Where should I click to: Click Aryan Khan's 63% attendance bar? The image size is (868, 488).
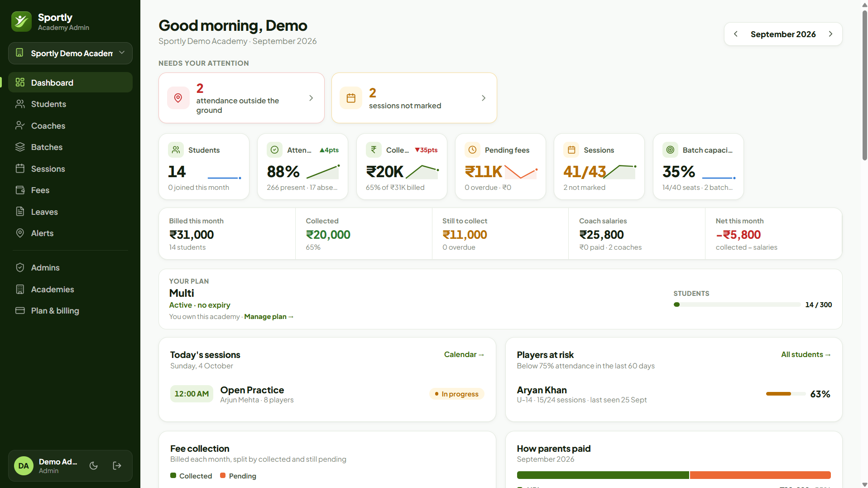(x=786, y=394)
